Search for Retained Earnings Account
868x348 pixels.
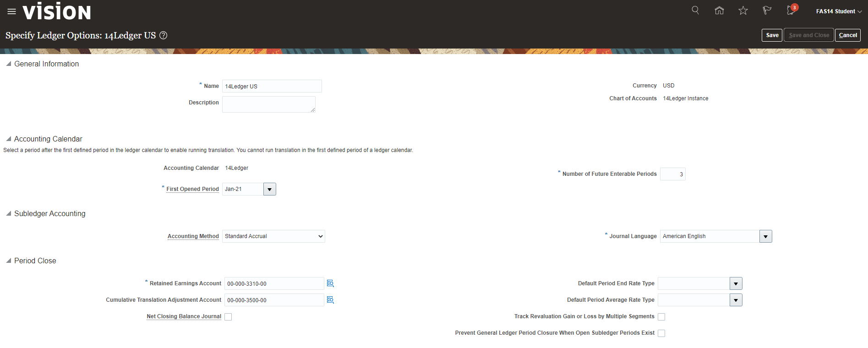[x=330, y=284]
